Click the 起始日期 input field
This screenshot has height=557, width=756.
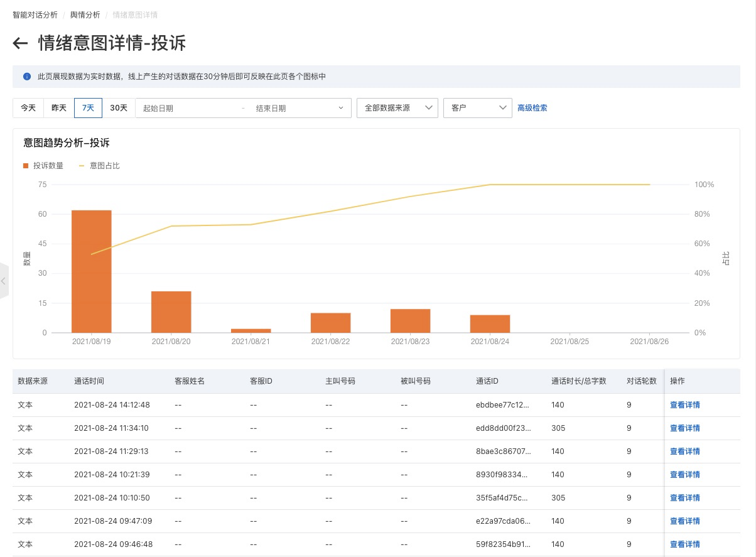tap(188, 108)
